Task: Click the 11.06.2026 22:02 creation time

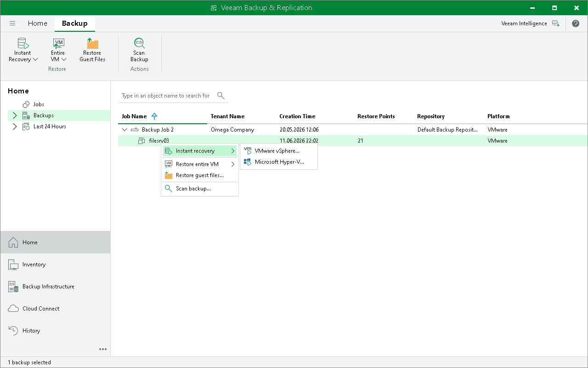Action: coord(299,141)
